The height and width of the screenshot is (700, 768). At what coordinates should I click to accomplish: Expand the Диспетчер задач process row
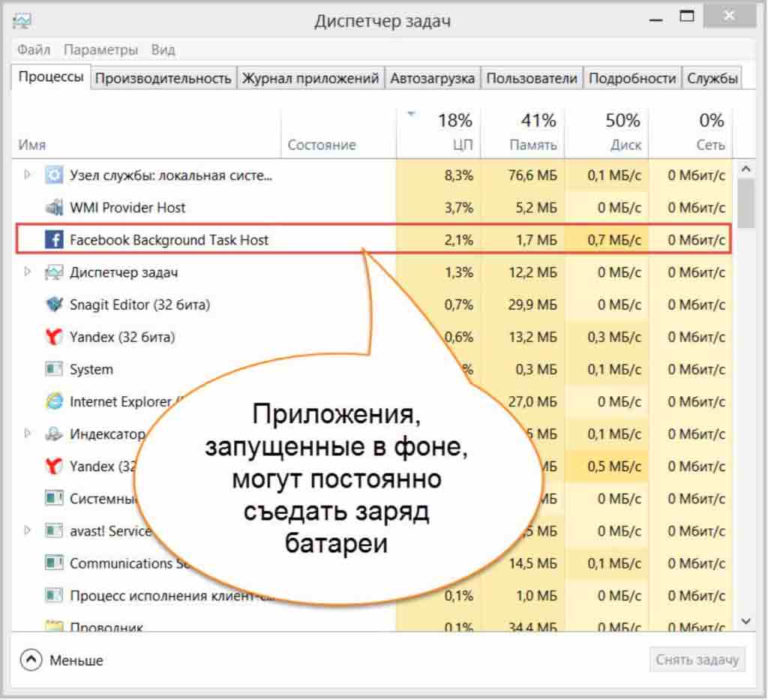click(28, 272)
